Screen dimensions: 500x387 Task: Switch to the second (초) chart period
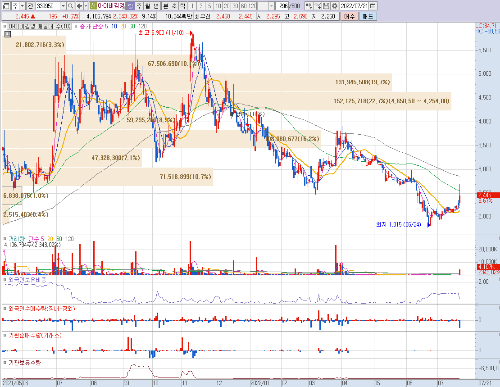[x=174, y=6]
